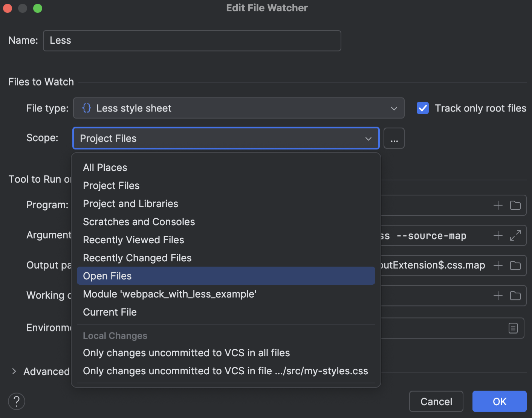
Task: Expand the Advanced Options section
Action: [x=14, y=371]
